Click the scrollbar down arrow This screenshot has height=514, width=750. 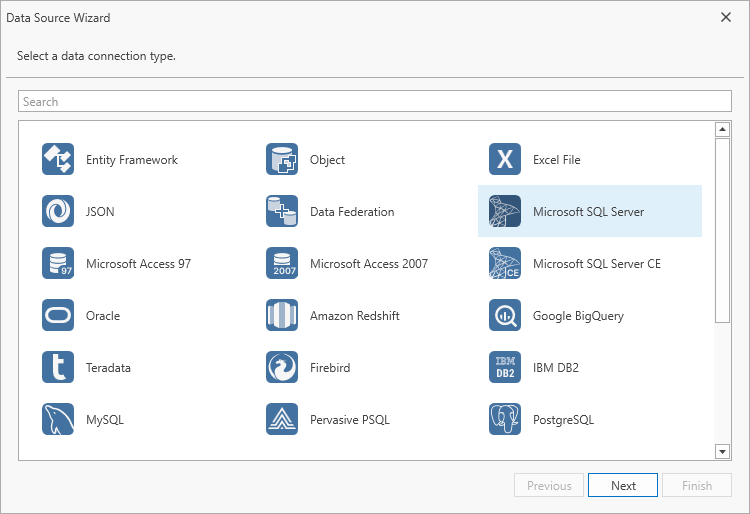(722, 451)
